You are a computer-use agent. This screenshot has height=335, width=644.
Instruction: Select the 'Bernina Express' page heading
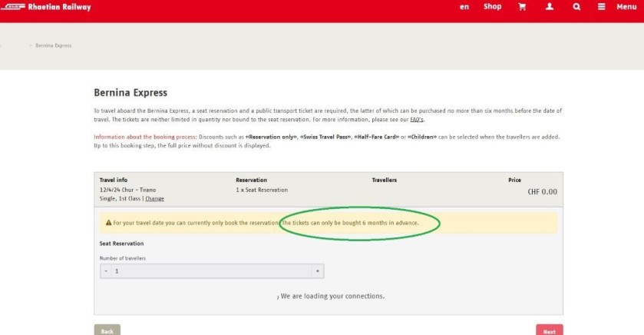click(130, 93)
